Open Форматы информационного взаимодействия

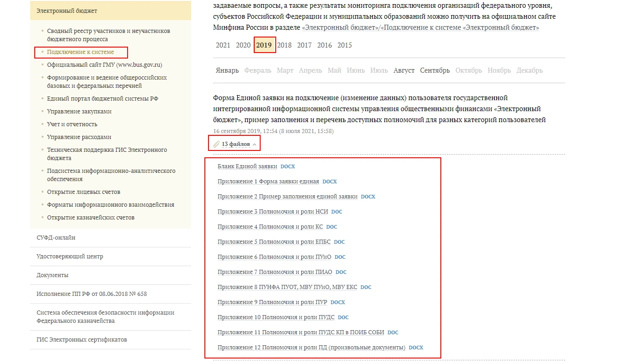pos(111,205)
